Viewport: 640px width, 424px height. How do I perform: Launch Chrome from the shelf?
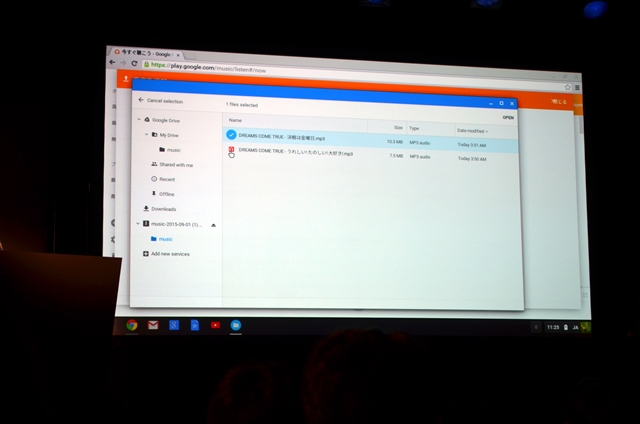[131, 325]
